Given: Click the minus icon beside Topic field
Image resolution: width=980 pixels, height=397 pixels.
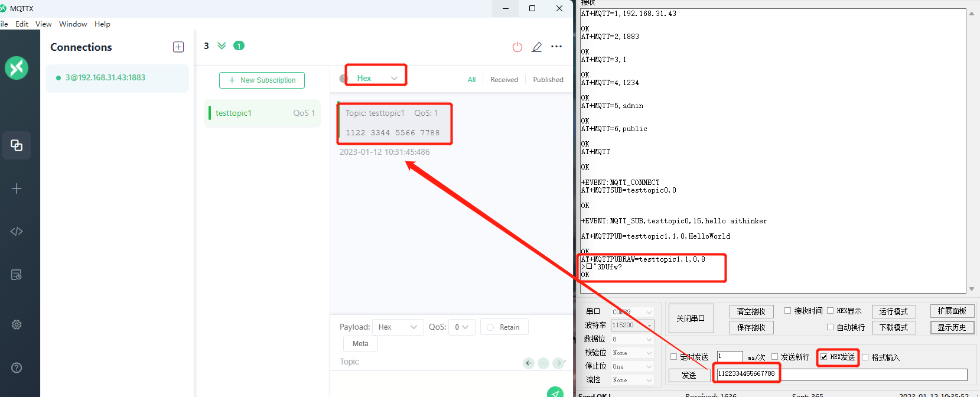Looking at the screenshot, I should (x=543, y=363).
